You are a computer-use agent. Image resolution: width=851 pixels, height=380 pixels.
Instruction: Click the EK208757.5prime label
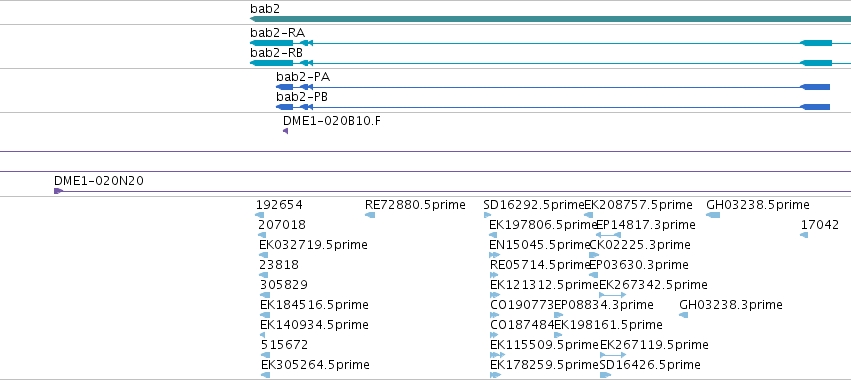(x=638, y=205)
